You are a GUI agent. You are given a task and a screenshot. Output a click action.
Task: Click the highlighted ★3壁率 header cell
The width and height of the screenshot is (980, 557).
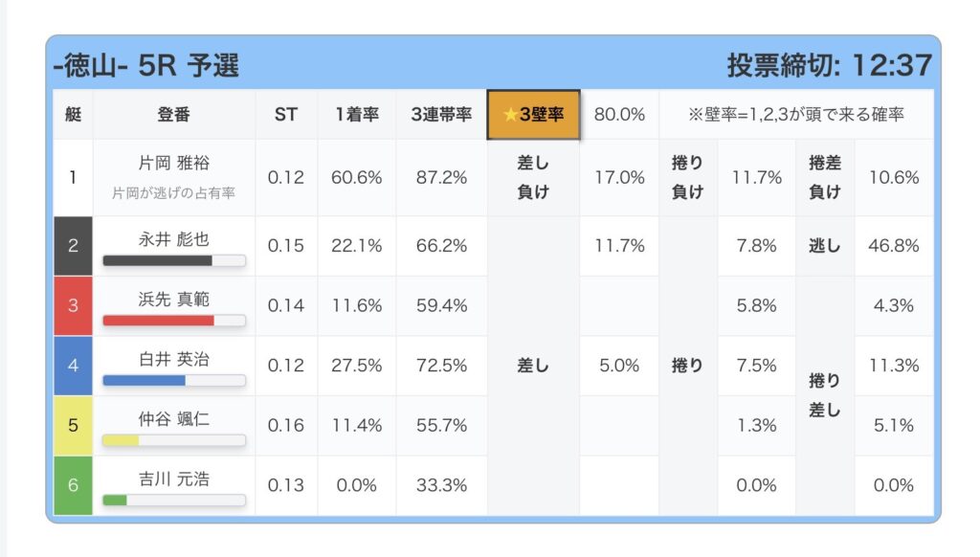pyautogui.click(x=533, y=115)
